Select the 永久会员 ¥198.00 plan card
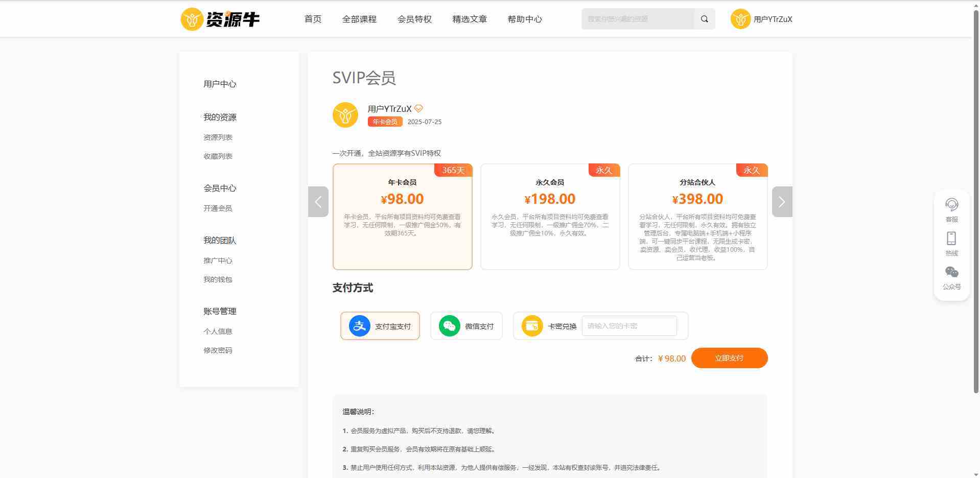 [x=550, y=217]
